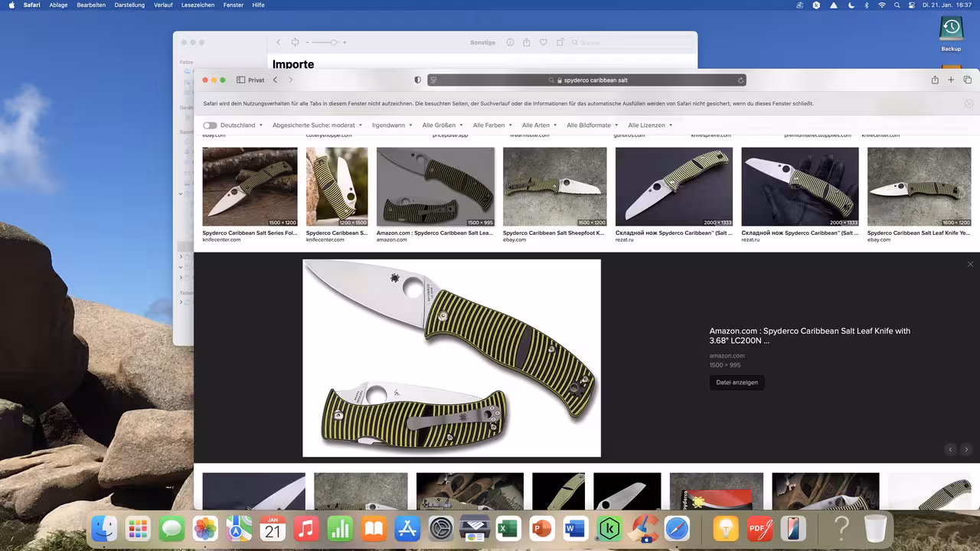Open the Verlauf menu
Screen dimensions: 980x551
163,5
